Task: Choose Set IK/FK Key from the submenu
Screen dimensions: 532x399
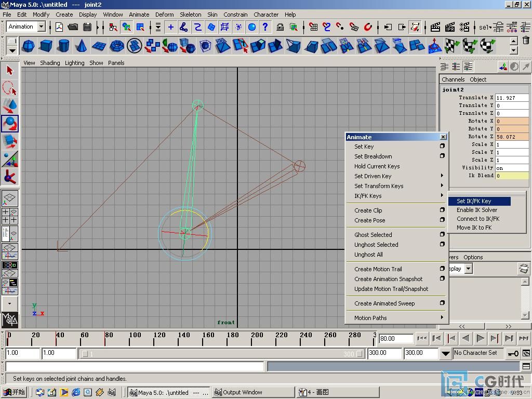Action: click(479, 201)
